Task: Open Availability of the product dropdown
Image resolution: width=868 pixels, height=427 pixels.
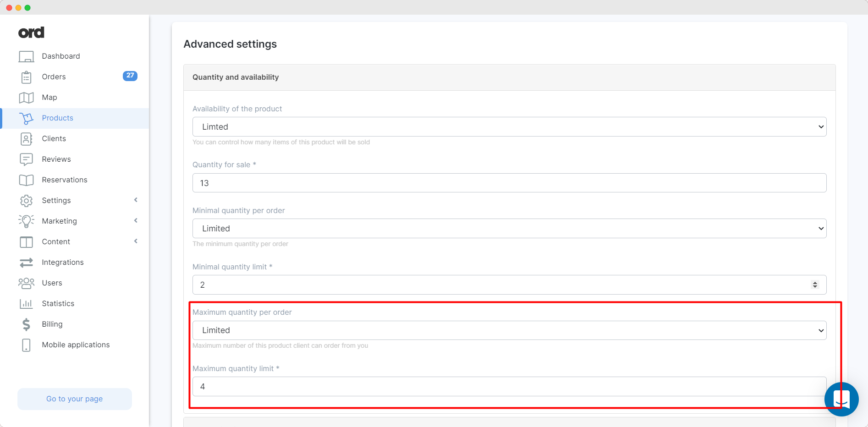Action: click(509, 127)
